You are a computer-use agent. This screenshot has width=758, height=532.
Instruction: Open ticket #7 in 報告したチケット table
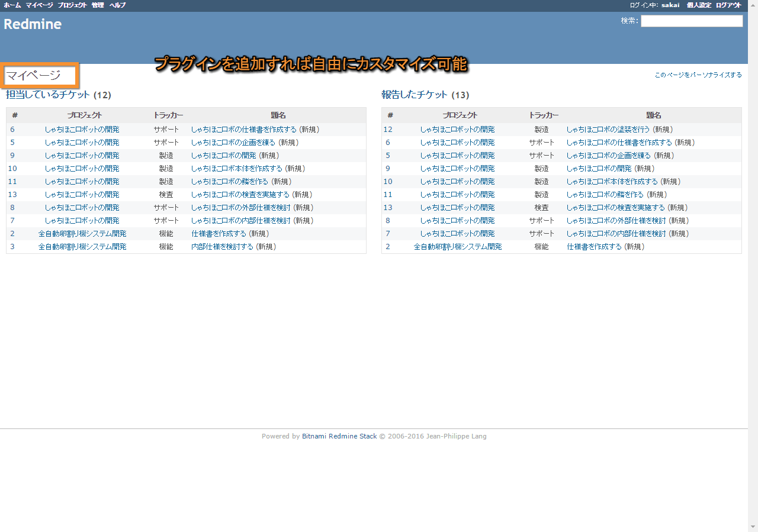coord(388,234)
